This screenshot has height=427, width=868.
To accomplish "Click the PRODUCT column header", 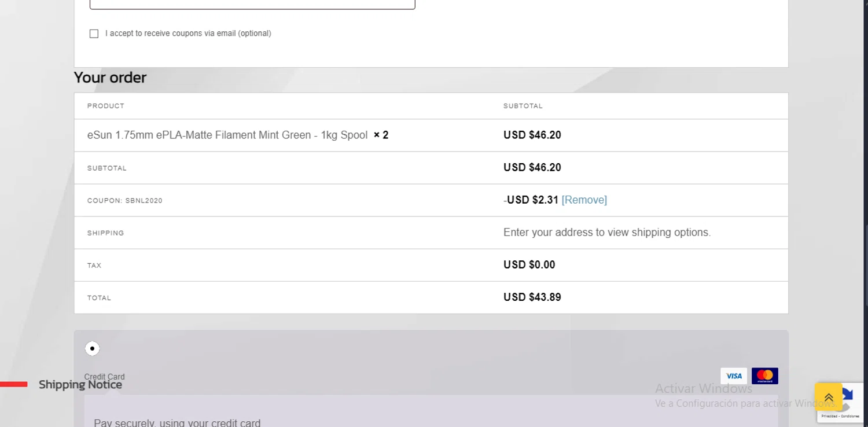I will [106, 106].
